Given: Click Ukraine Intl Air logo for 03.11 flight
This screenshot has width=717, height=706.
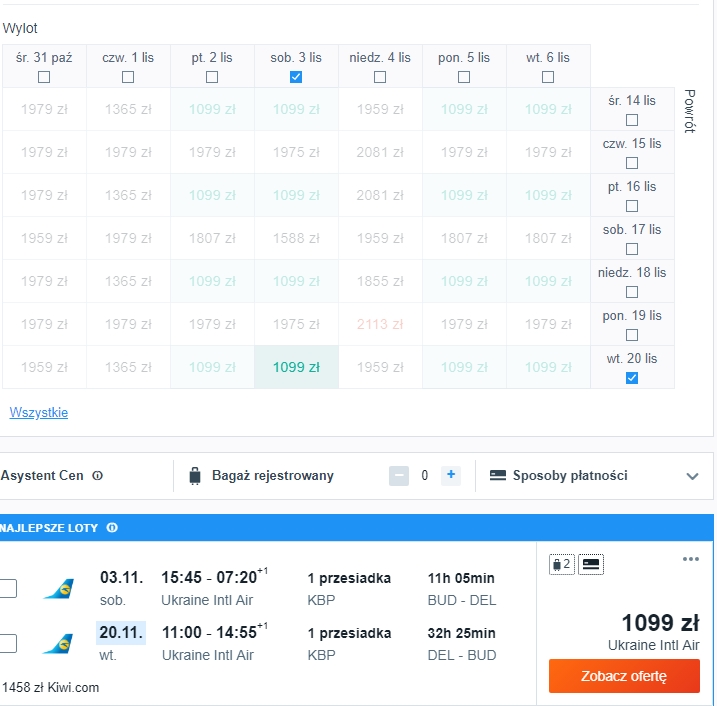Looking at the screenshot, I should tap(59, 588).
